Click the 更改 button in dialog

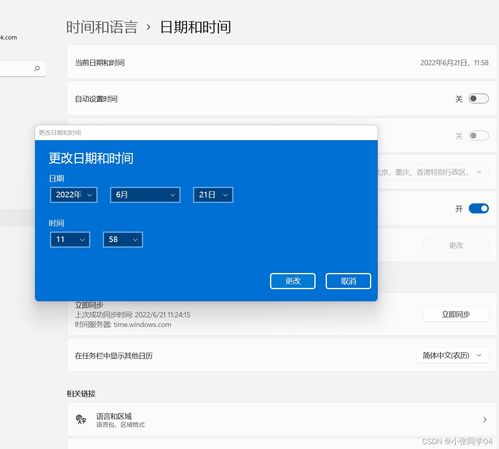293,281
